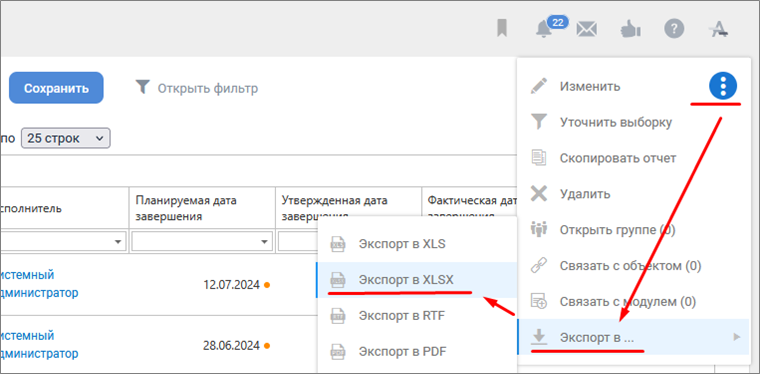Click the RTF file icon in submenu
The width and height of the screenshot is (760, 374).
(337, 315)
